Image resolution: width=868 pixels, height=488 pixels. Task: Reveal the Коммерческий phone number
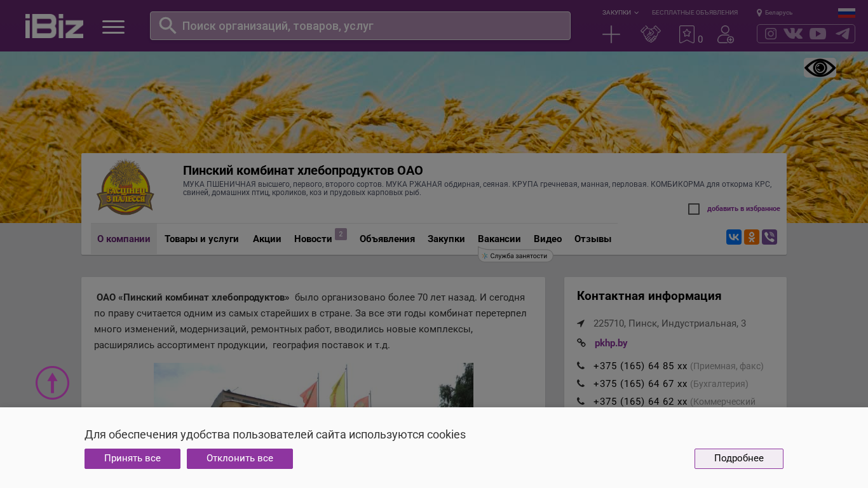[x=641, y=402]
